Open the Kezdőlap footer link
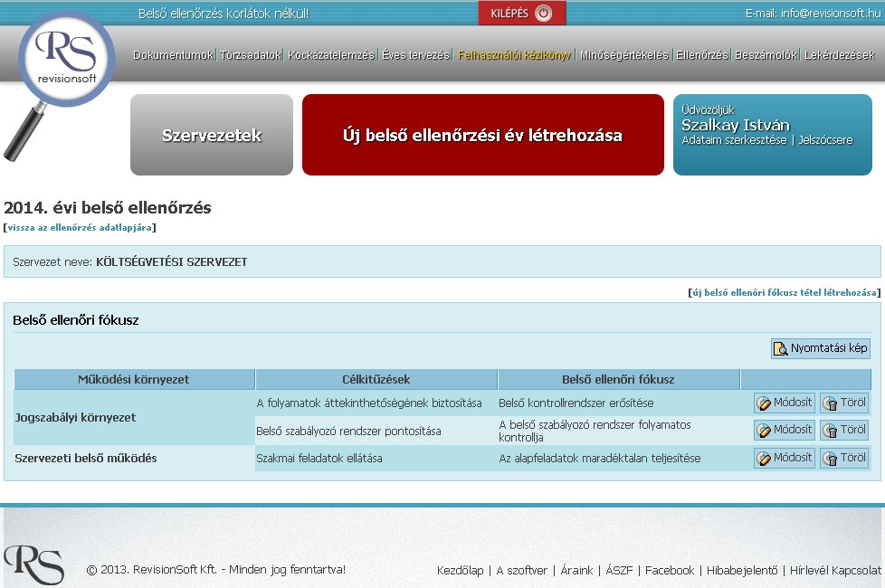 pos(460,571)
